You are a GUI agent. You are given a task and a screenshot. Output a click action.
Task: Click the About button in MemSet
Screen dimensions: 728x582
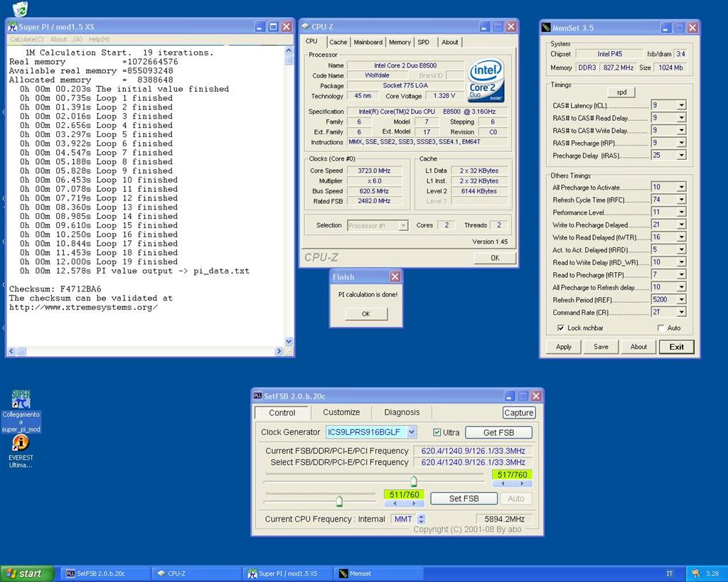coord(638,347)
